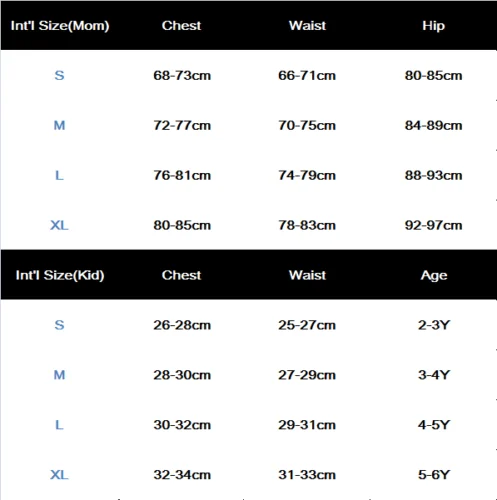497x500 pixels.
Task: Click the Mom table Chest header
Action: coord(181,26)
